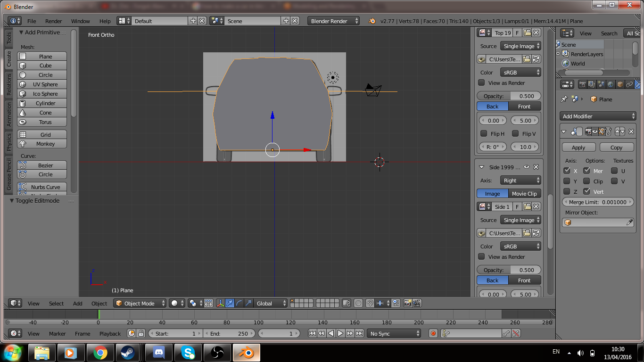Add a Nurbs Curve
The width and height of the screenshot is (644, 362).
42,187
